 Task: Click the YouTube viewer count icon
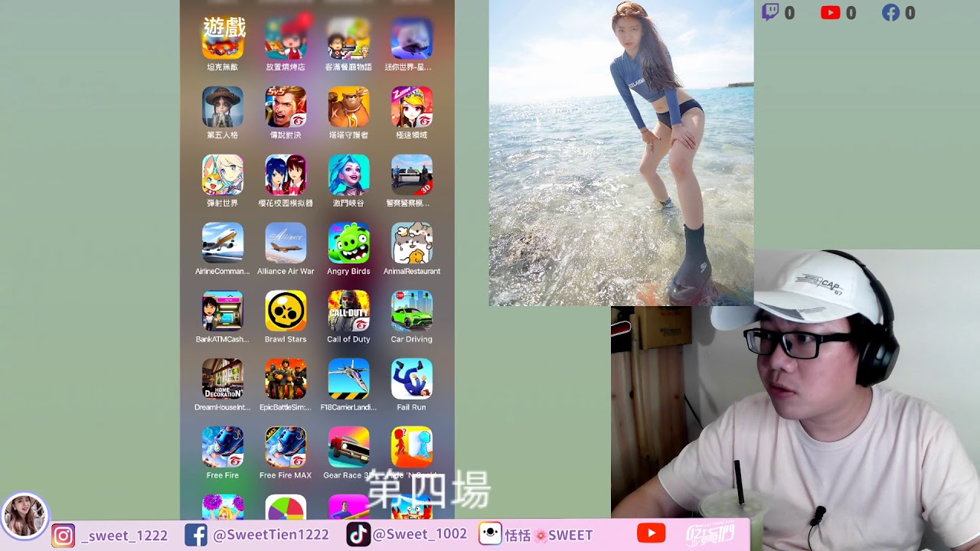pos(830,12)
